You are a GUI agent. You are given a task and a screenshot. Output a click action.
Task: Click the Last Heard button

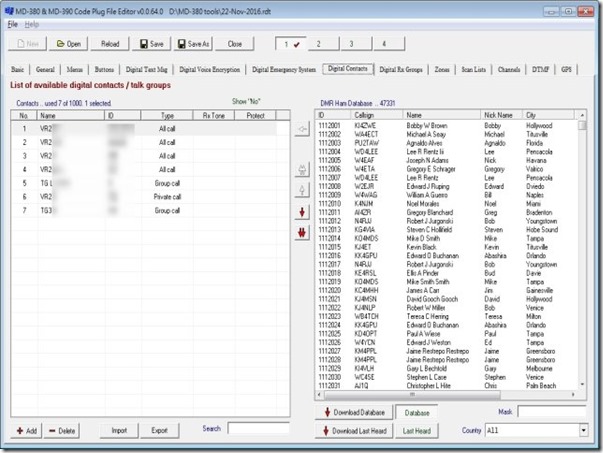click(417, 431)
